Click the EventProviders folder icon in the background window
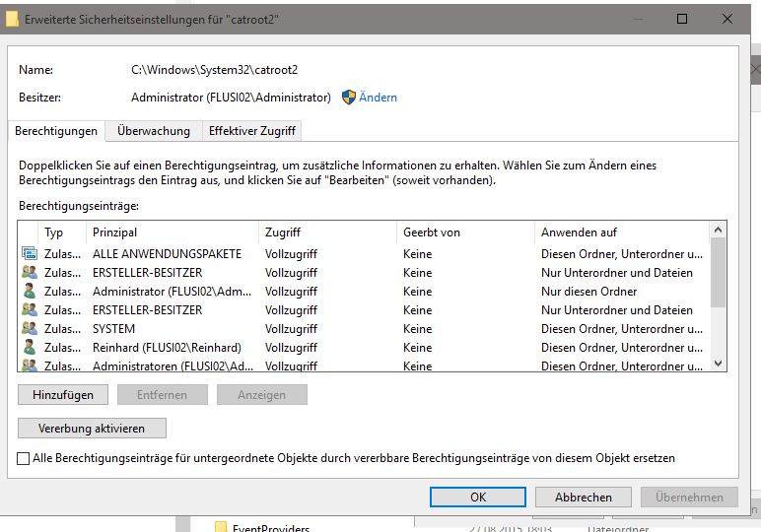The height and width of the screenshot is (532, 761). pyautogui.click(x=221, y=527)
